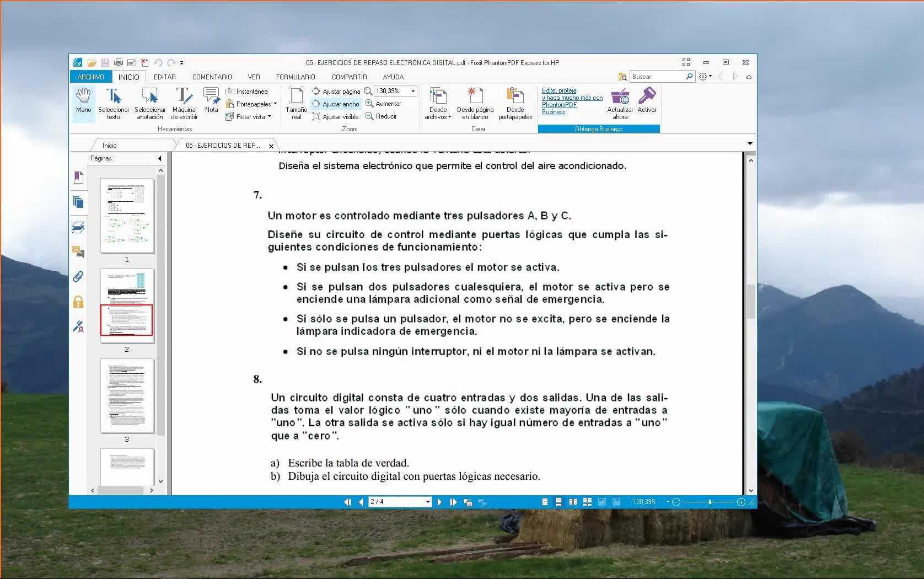This screenshot has height=579, width=924.
Task: Select the Mano hand tool
Action: (83, 101)
